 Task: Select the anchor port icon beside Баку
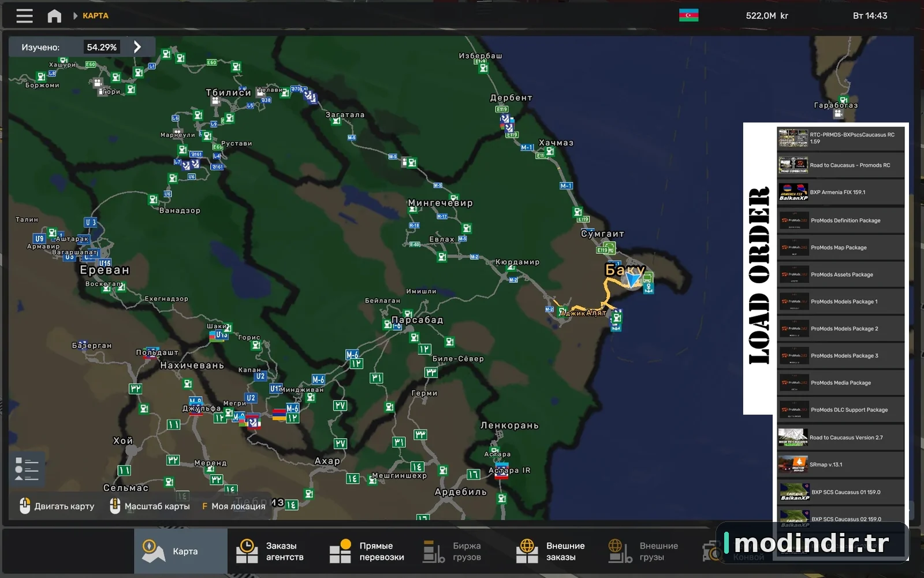(649, 288)
